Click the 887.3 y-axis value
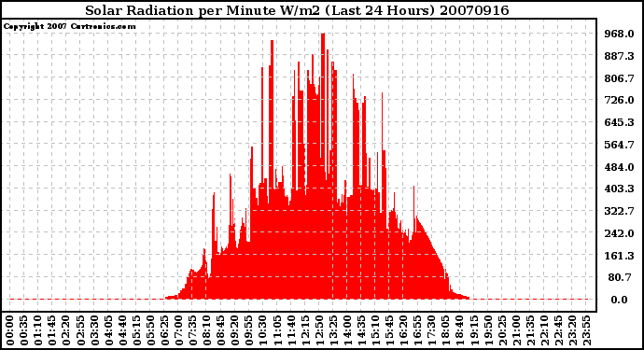This screenshot has height=350, width=644. tap(619, 56)
